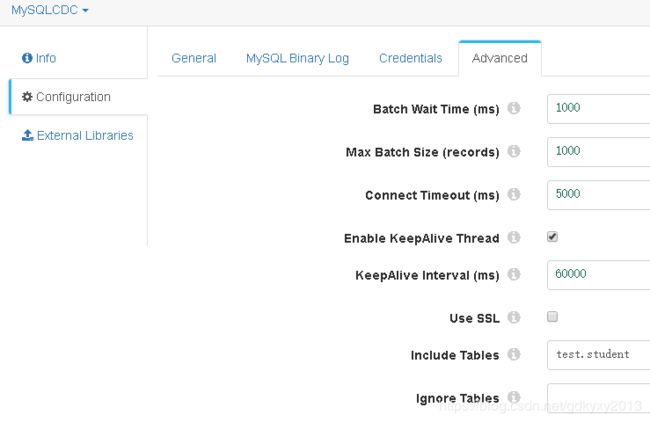Click the info icon beside Max Batch Size
Image resolution: width=650 pixels, height=422 pixels.
click(514, 151)
